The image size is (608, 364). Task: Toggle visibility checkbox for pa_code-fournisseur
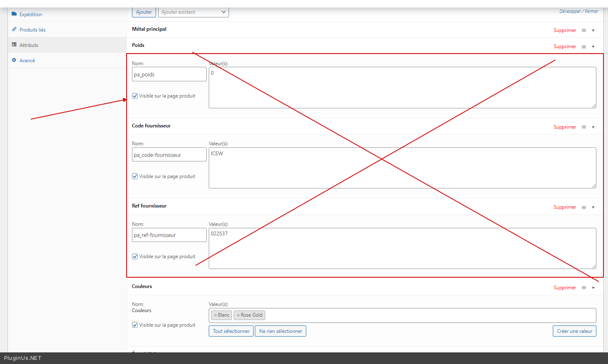(135, 176)
